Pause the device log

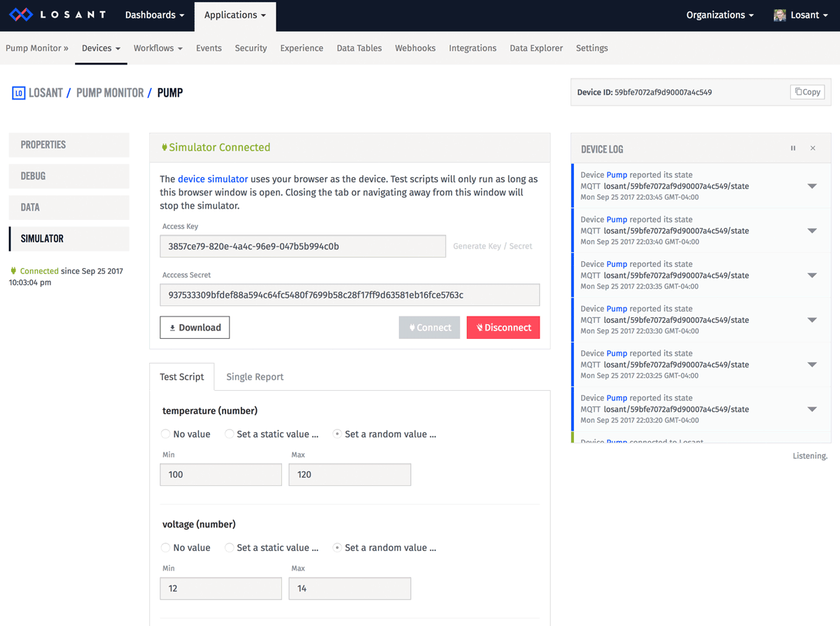(793, 148)
